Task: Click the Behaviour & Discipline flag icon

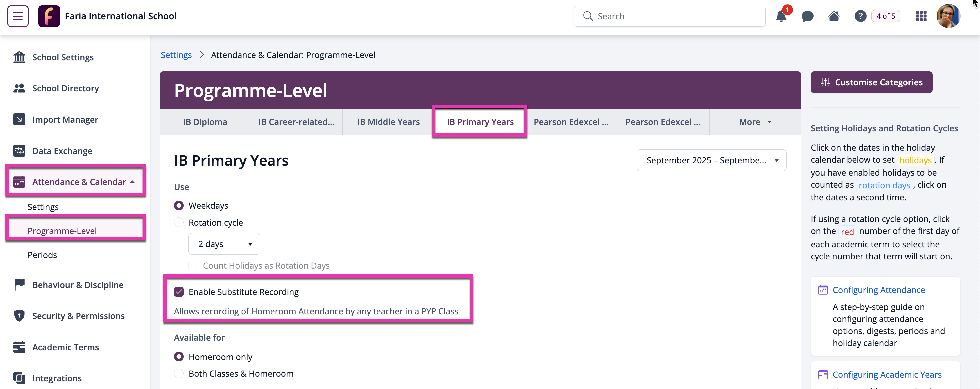Action: click(x=19, y=285)
